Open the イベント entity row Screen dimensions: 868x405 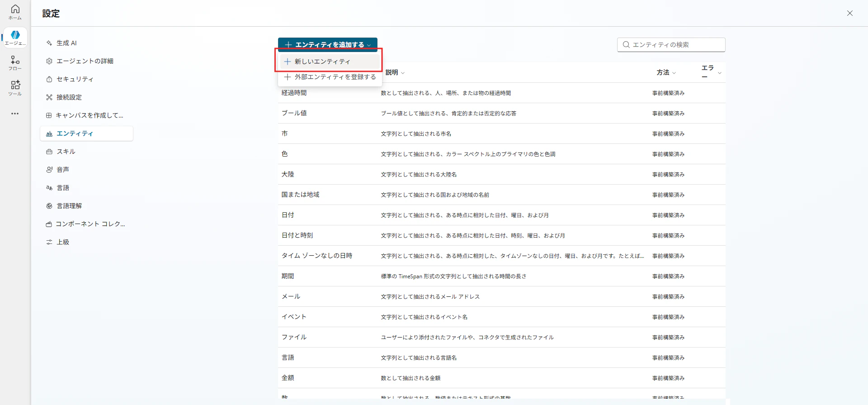502,317
